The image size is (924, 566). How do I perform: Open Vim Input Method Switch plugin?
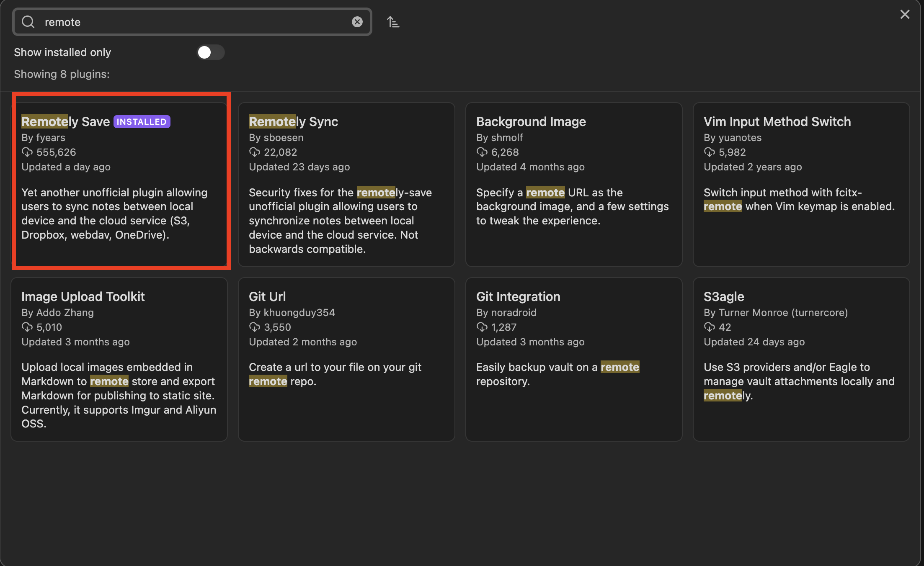pos(801,184)
